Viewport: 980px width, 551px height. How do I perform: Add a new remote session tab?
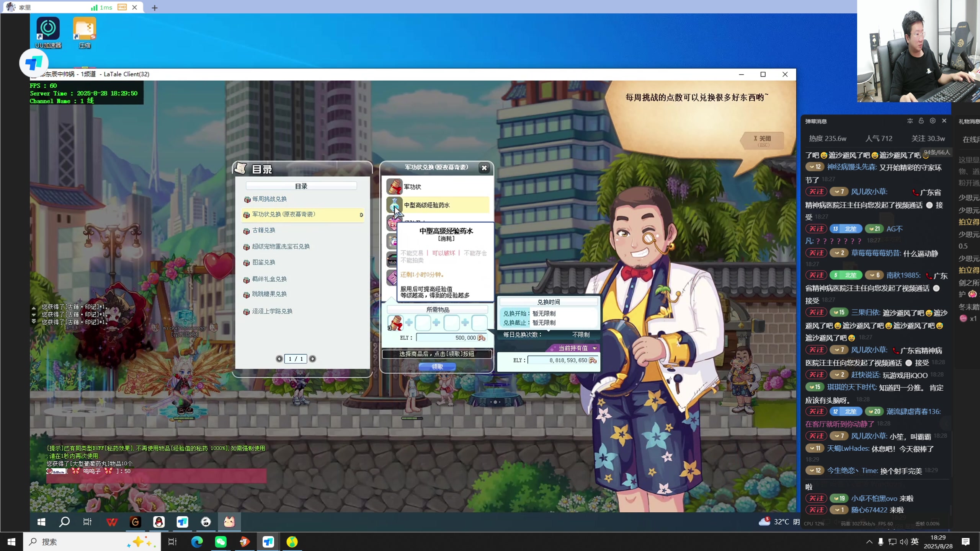154,8
